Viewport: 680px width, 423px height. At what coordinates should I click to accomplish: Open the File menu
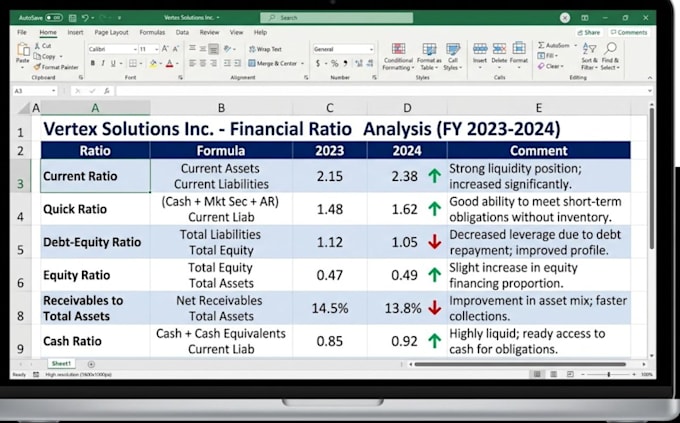pyautogui.click(x=22, y=32)
